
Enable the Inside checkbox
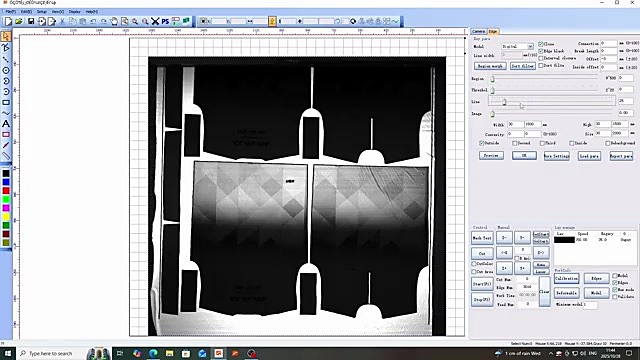[571, 143]
